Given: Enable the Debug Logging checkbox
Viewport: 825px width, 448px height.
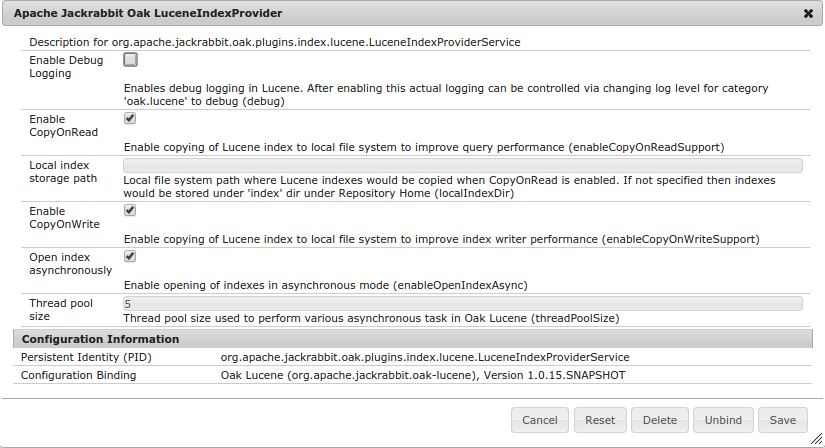Looking at the screenshot, I should [x=130, y=60].
